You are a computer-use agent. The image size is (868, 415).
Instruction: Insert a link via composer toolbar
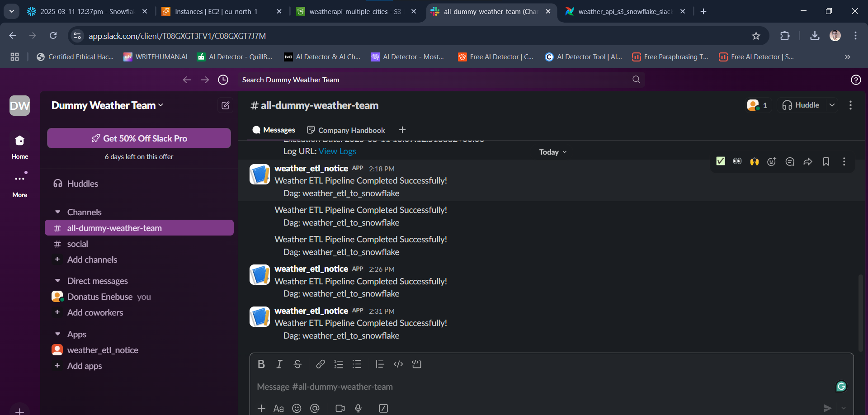click(321, 364)
